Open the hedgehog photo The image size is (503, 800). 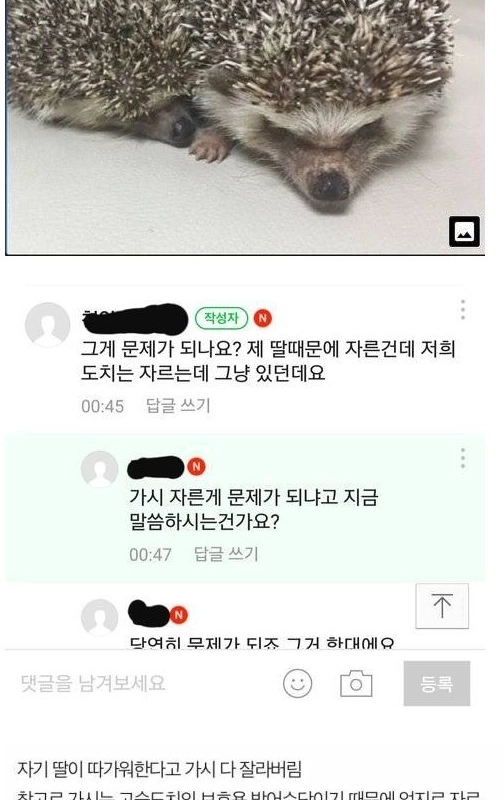pos(245,127)
